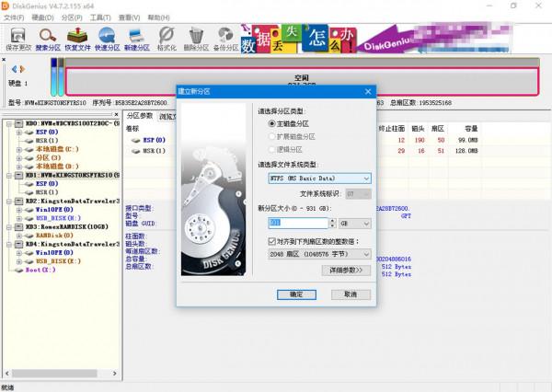Open the 硬盘(D) menu
The width and height of the screenshot is (552, 392).
[x=42, y=17]
